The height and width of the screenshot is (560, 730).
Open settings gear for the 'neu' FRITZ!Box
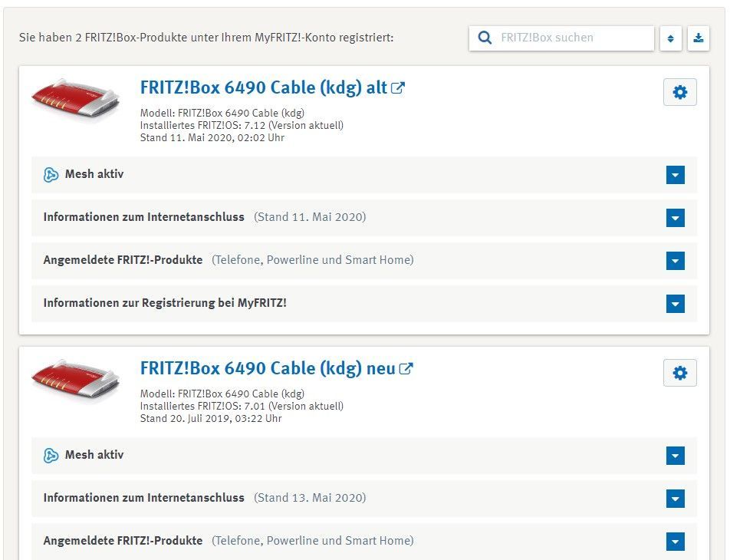tap(679, 374)
